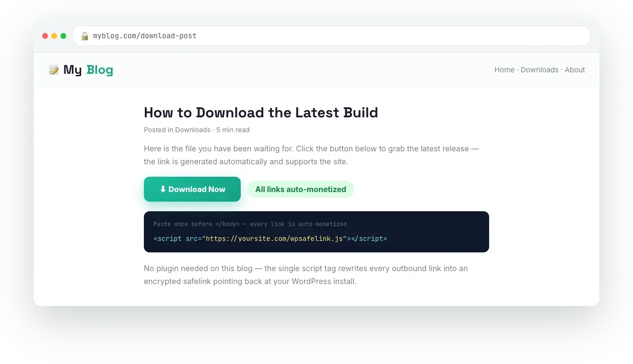Click the notepad emoji blog logo
This screenshot has height=364, width=633.
point(54,70)
